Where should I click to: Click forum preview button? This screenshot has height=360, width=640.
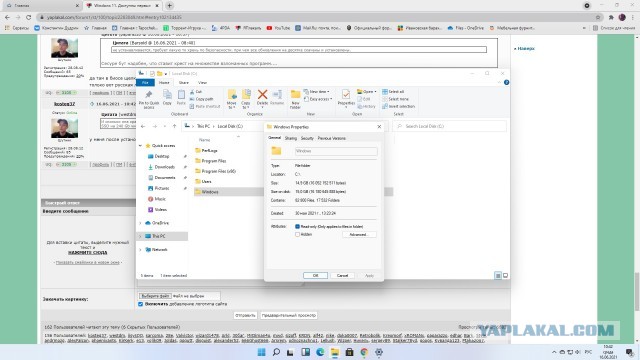coord(289,316)
